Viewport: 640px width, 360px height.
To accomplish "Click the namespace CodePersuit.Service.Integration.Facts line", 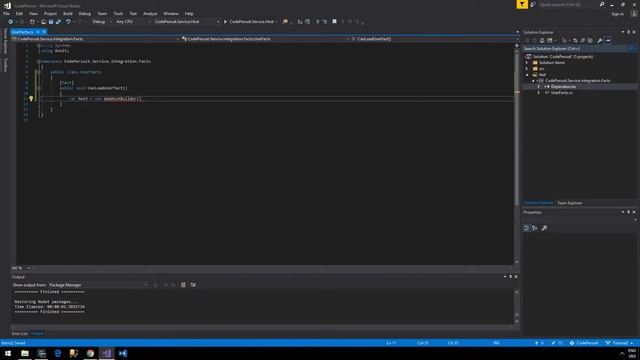I will pyautogui.click(x=95, y=61).
